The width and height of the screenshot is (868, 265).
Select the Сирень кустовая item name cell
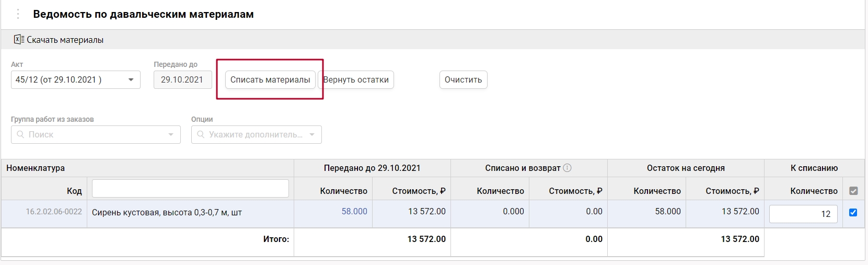(x=167, y=213)
